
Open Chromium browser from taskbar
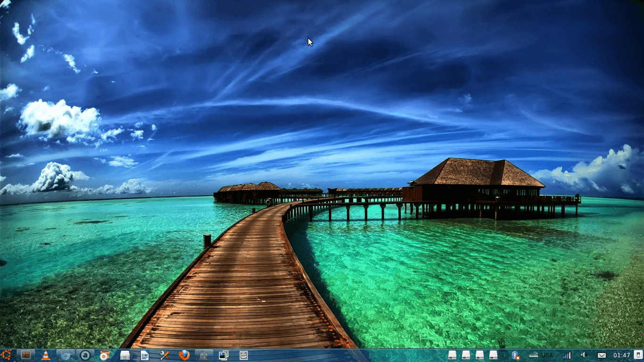(x=66, y=356)
